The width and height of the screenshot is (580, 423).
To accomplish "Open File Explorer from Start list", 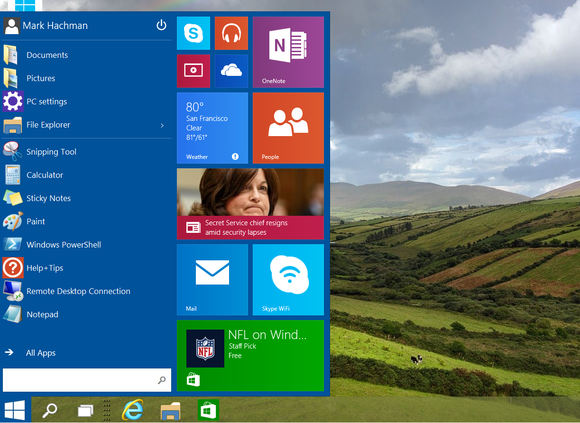I will 87,125.
